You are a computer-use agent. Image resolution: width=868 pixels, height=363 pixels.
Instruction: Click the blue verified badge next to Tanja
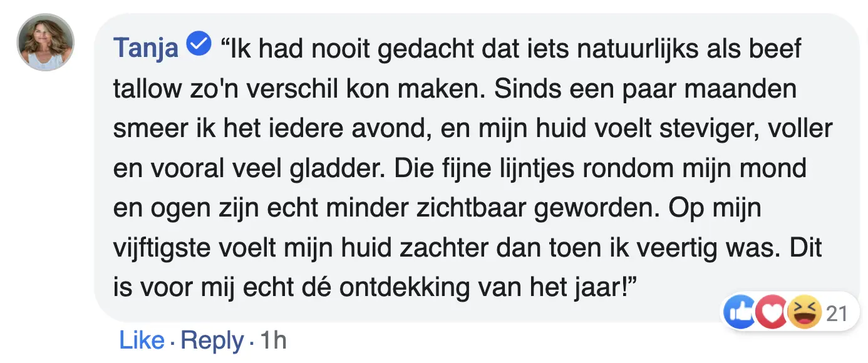(200, 46)
